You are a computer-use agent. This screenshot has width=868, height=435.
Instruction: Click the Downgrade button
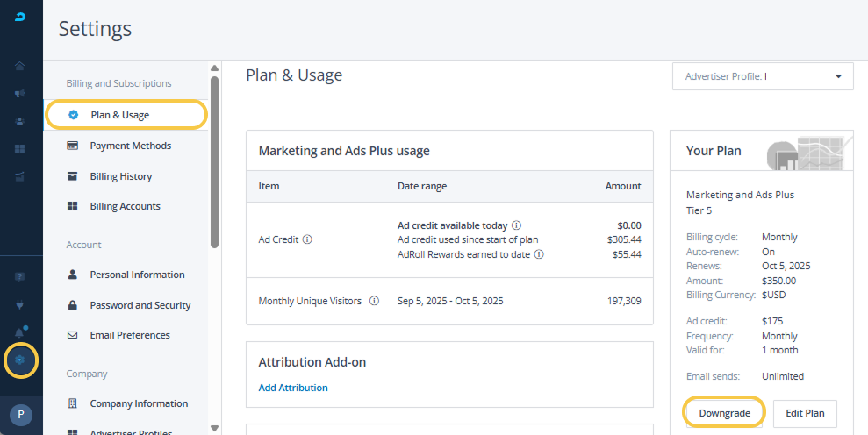click(x=724, y=413)
